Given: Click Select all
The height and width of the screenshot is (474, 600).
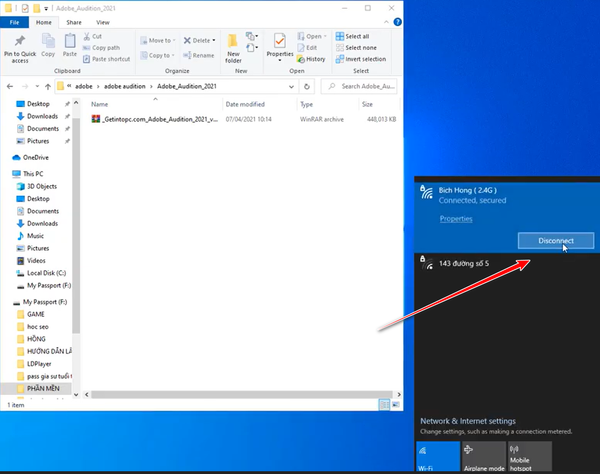Looking at the screenshot, I should [x=352, y=36].
